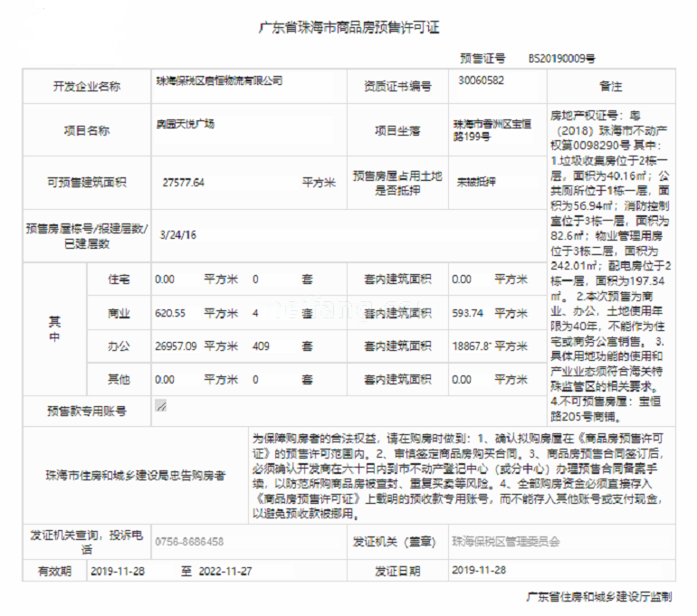Select the developer name 珠海保税区启恒物流有限公司
697x616 pixels.
tap(219, 81)
